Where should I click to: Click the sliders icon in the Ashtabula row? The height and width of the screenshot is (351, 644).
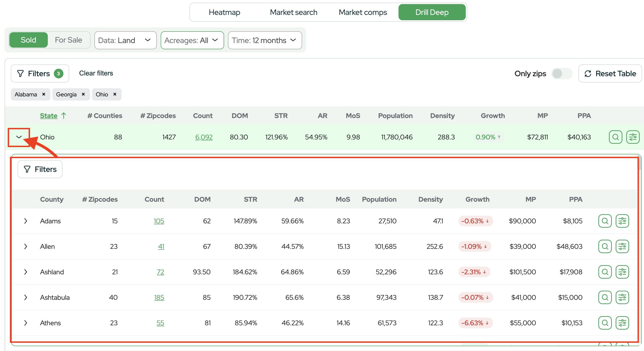[622, 297]
